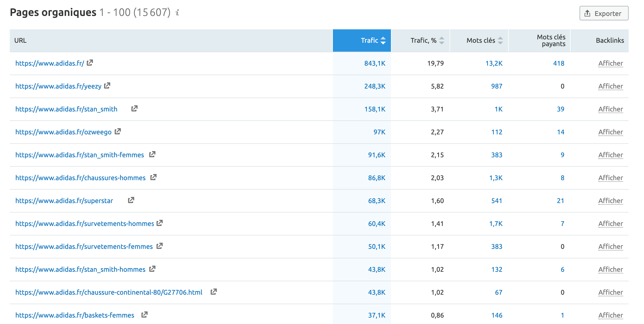Click traffic value 91,6K
The width and height of the screenshot is (644, 324).
point(377,155)
